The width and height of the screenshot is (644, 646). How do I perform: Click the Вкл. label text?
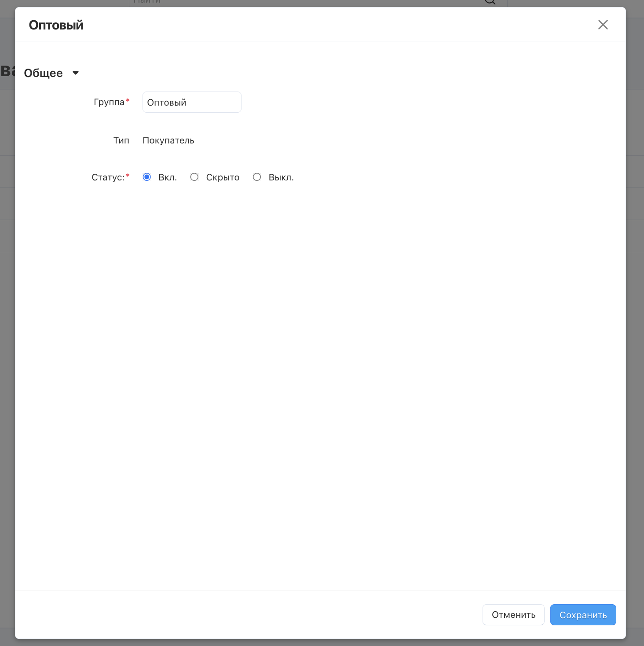(168, 177)
